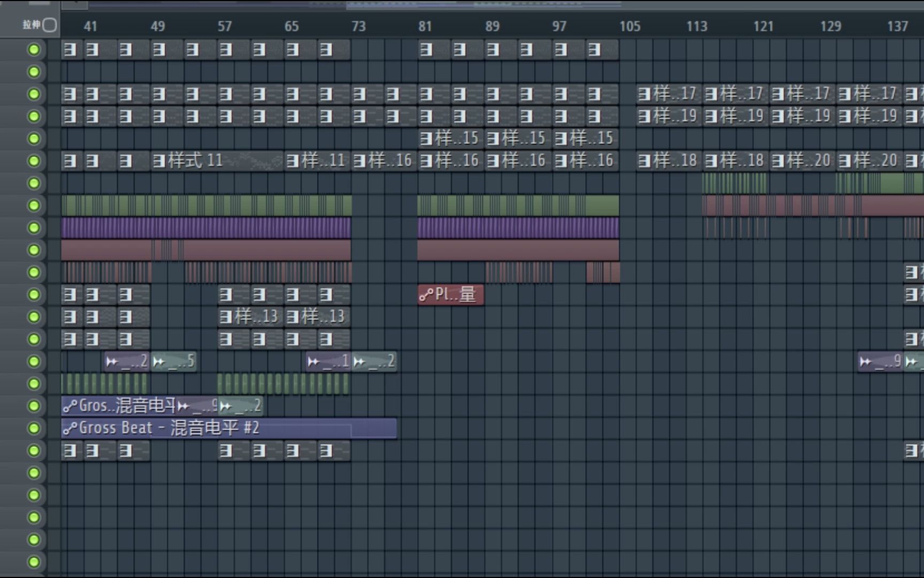Select the leftmost 样..15 pattern clip

tap(451, 139)
